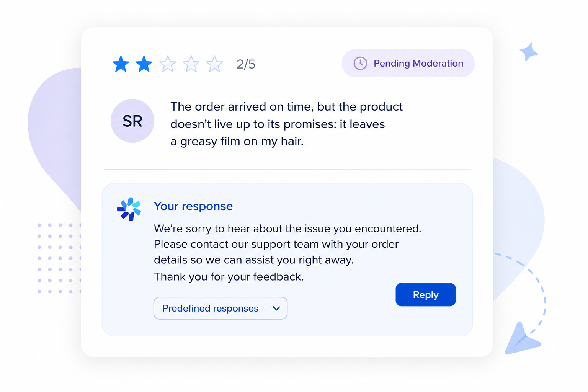This screenshot has width=588, height=392.
Task: Click the Your response heading
Action: point(193,206)
